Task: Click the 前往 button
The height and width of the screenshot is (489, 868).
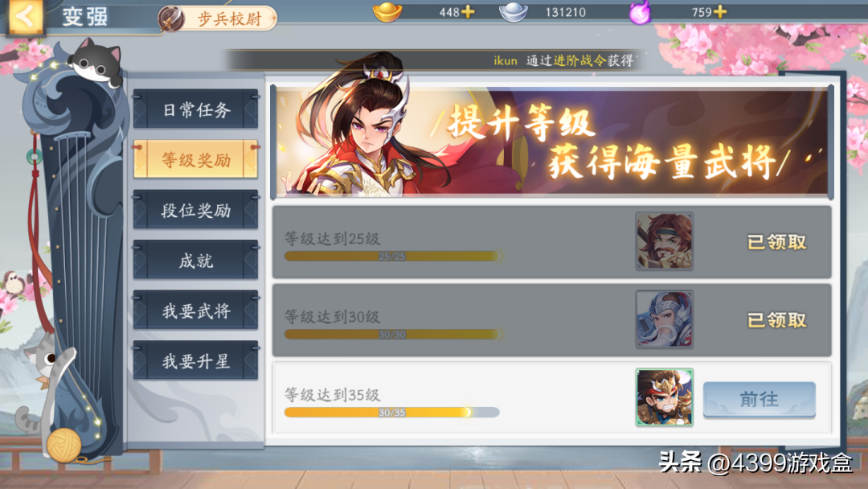Action: (759, 399)
